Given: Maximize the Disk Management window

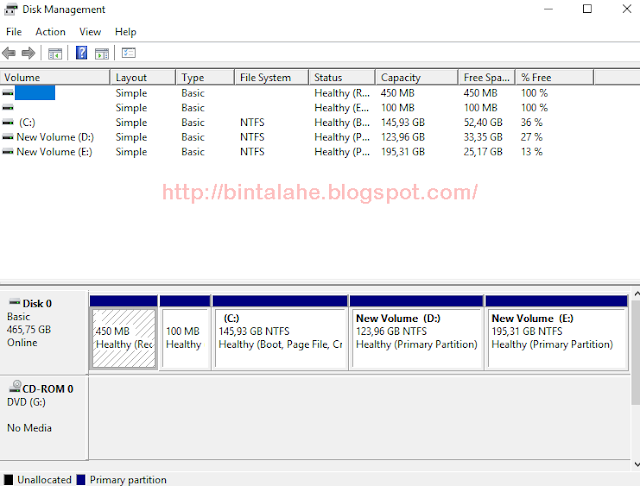Looking at the screenshot, I should click(587, 9).
